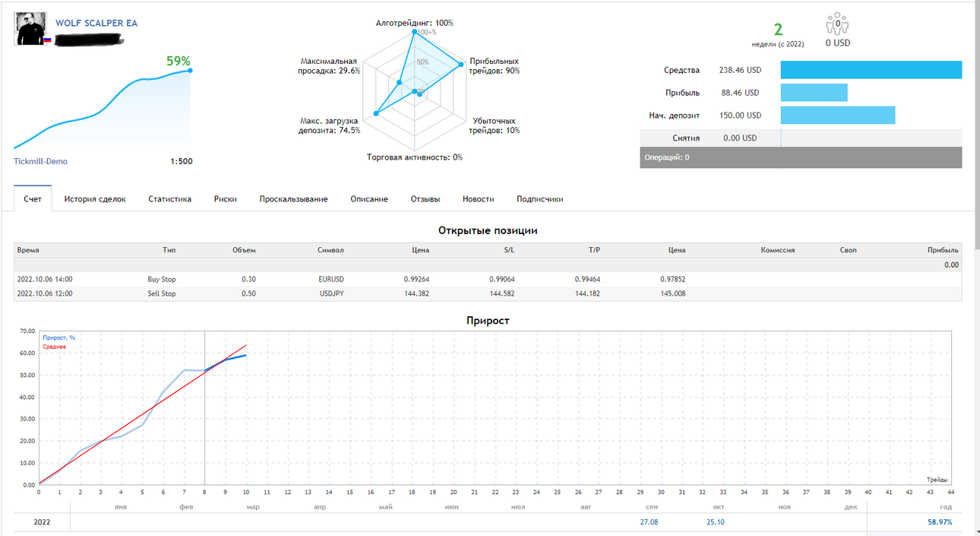Click the 0.99264 price cell
This screenshot has height=536, width=980.
[416, 279]
